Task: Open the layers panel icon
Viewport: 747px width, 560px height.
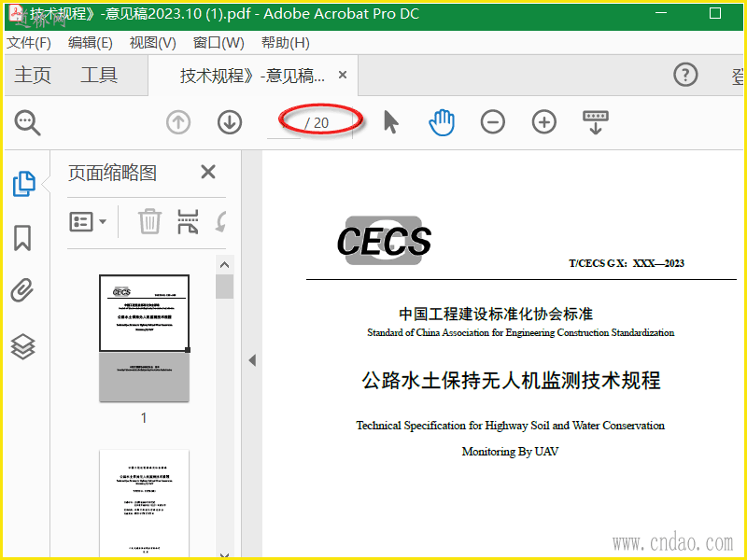Action: [22, 346]
